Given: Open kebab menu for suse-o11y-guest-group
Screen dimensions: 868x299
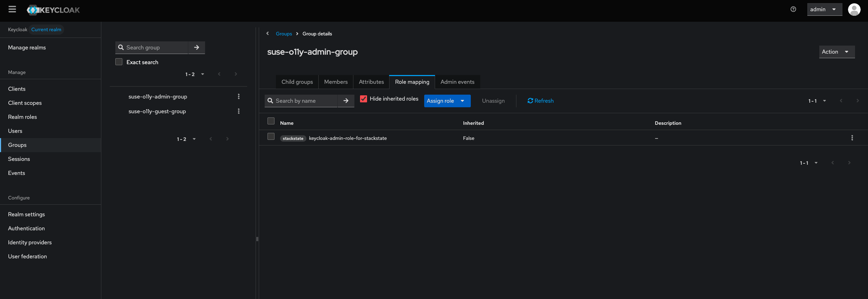Looking at the screenshot, I should click(x=239, y=111).
